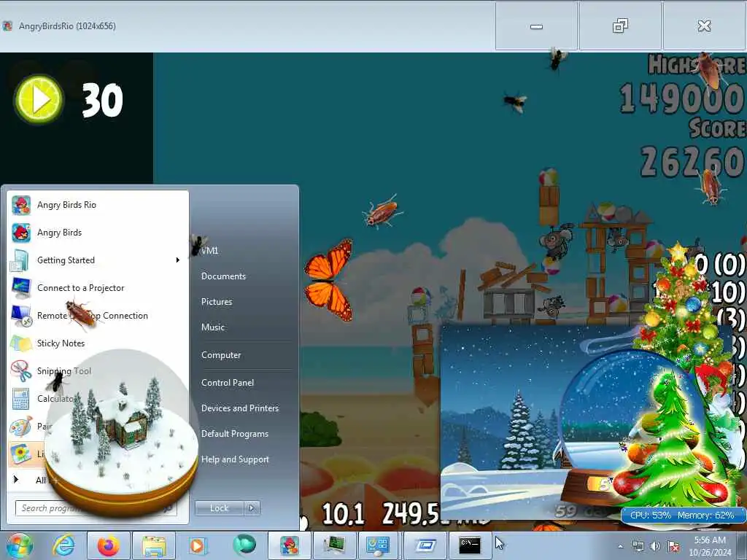Launch Remote Desktop Connection
Viewport: 747px width, 560px height.
point(98,315)
